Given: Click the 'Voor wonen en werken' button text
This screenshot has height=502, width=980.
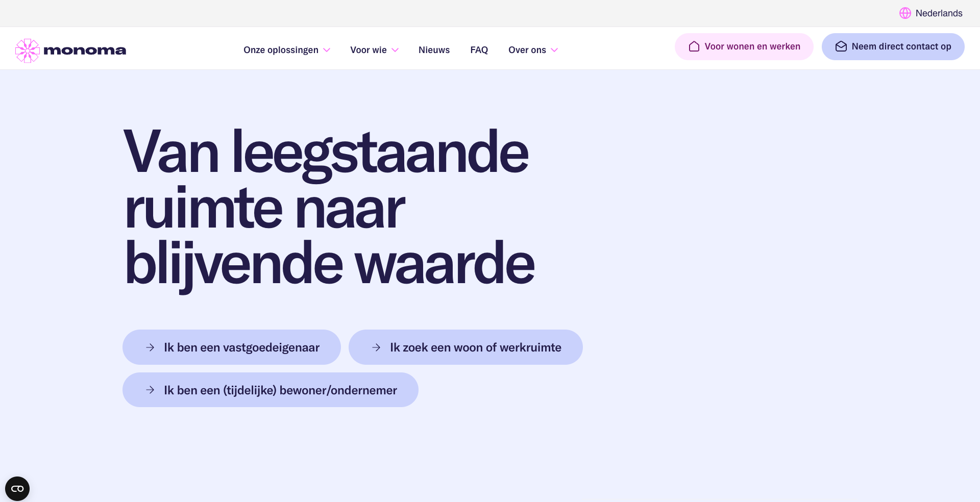Looking at the screenshot, I should [752, 46].
